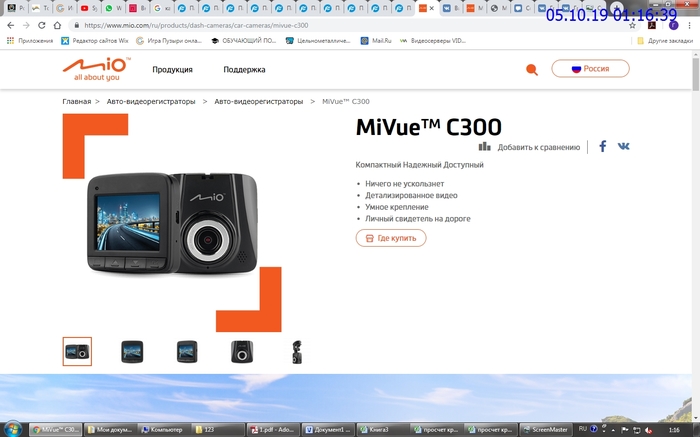The height and width of the screenshot is (437, 700).
Task: Open the Mail.Ru bookmark
Action: click(376, 41)
